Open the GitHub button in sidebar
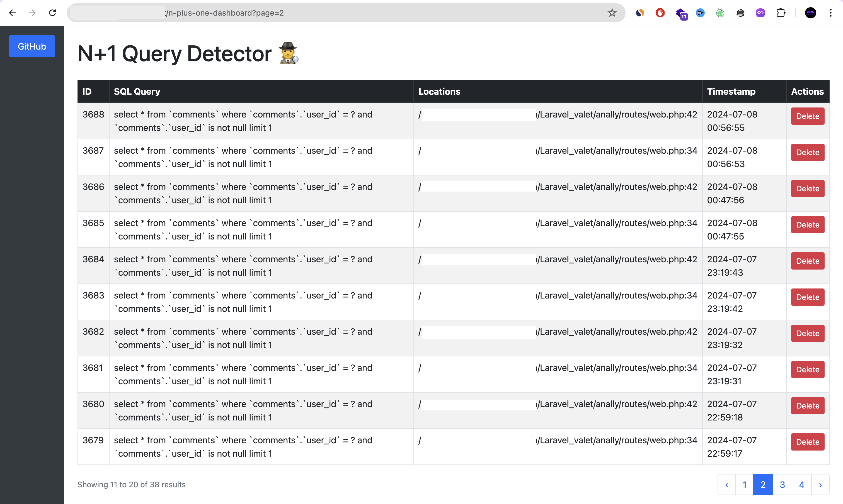This screenshot has height=504, width=843. [x=32, y=46]
